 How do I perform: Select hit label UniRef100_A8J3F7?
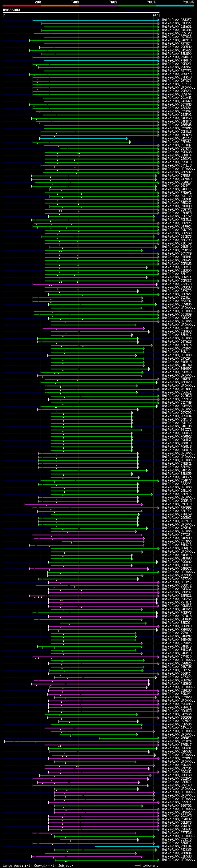tap(177, 20)
